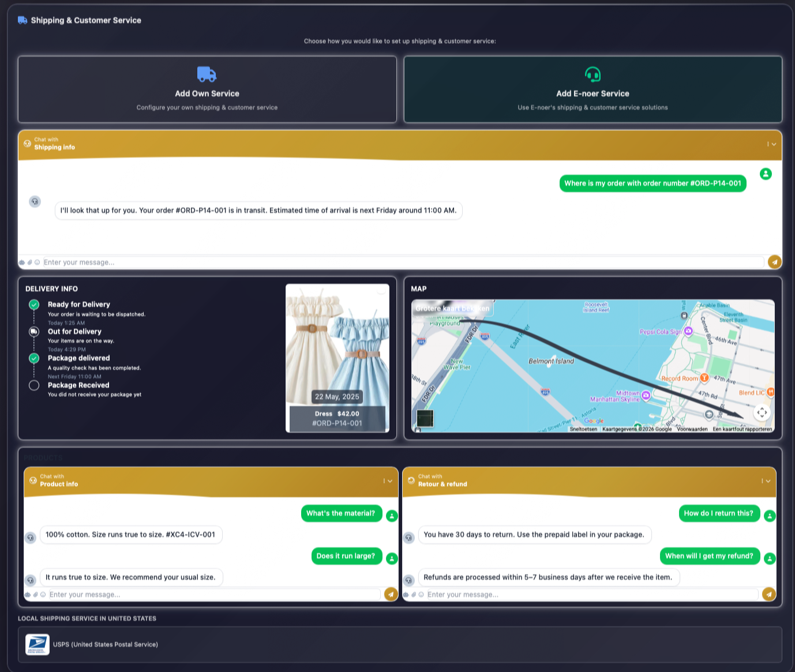The height and width of the screenshot is (672, 795).
Task: Click the pan control icon on the map
Action: click(762, 412)
